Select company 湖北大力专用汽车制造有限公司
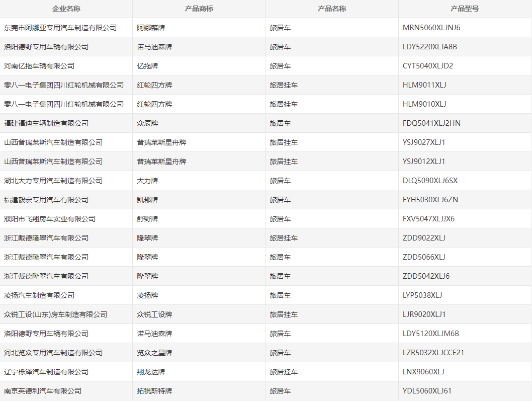Viewport: 532px width, 401px height. pyautogui.click(x=53, y=181)
